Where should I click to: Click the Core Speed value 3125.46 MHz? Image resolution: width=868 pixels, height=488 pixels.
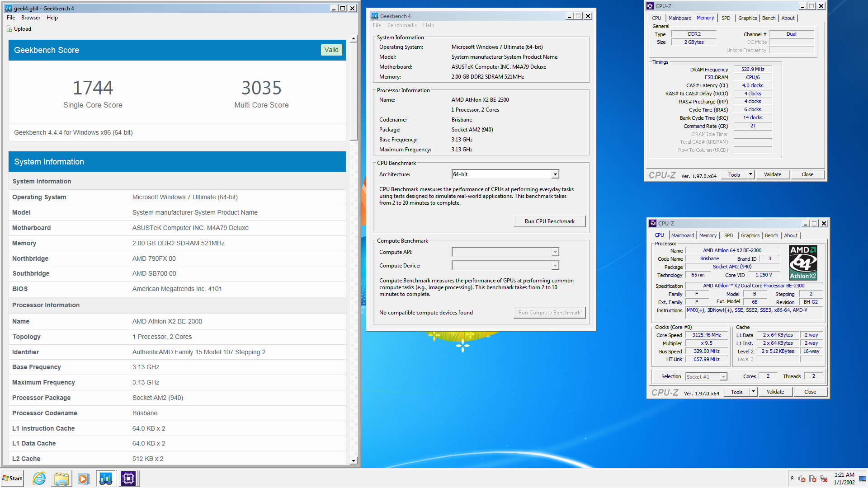click(707, 335)
